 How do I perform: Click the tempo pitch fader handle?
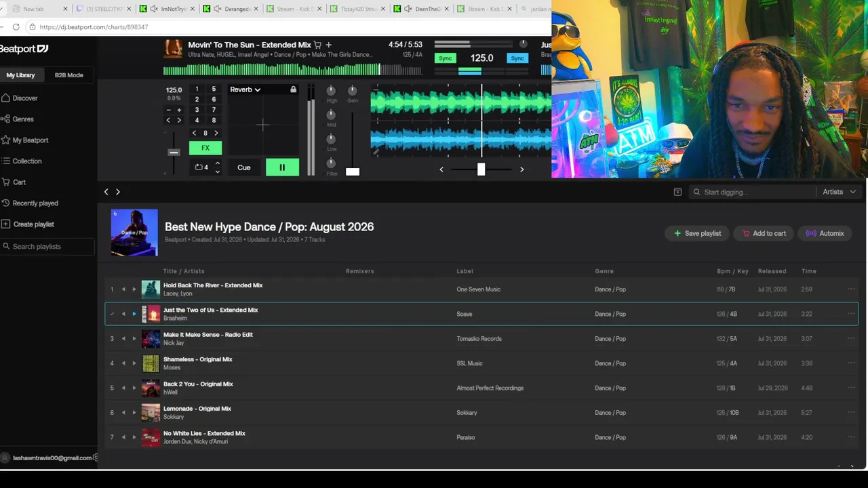pos(174,152)
